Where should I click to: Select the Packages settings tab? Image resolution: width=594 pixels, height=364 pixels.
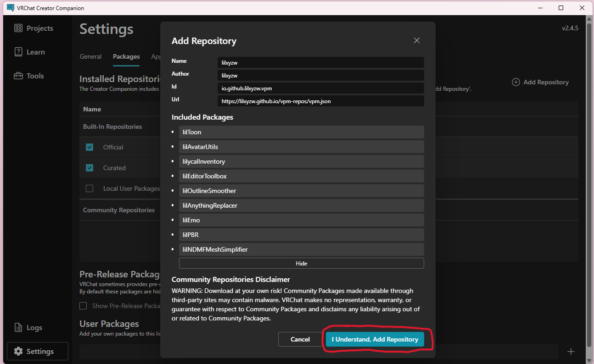[126, 56]
